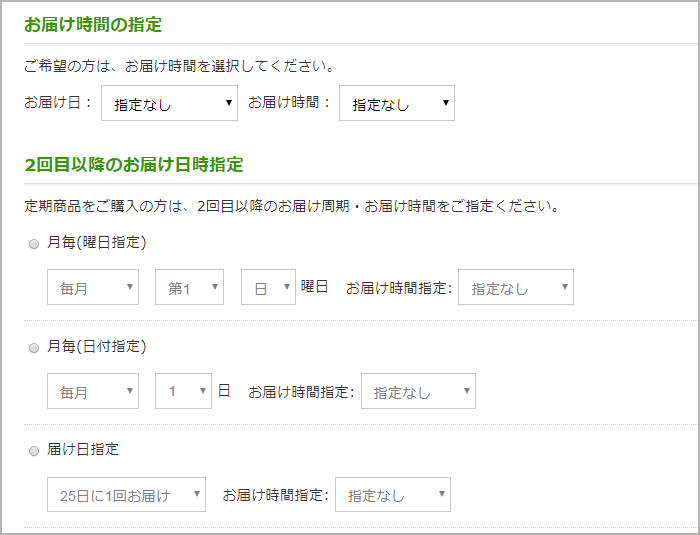Open the お届け日 dropdown
Screen dimensions: 700x535
coord(169,103)
